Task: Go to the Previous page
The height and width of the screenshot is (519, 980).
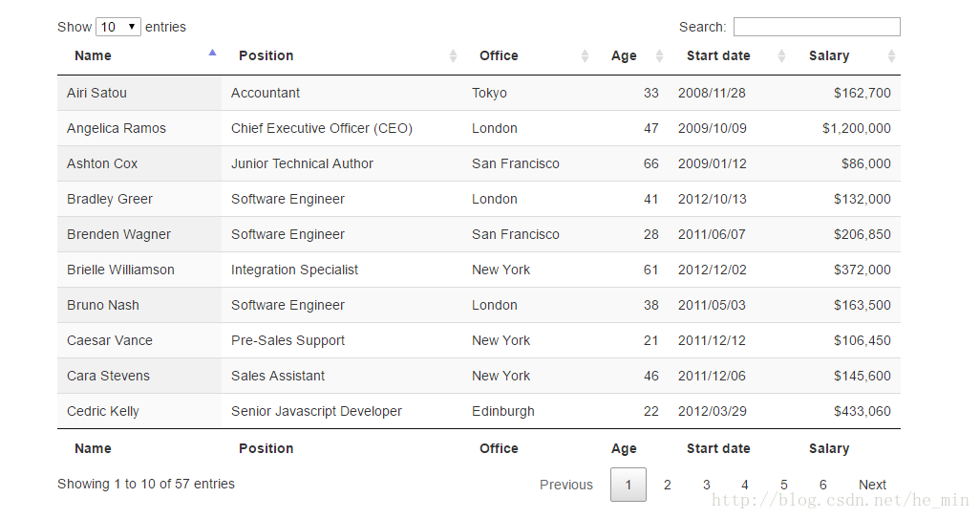Action: 566,485
